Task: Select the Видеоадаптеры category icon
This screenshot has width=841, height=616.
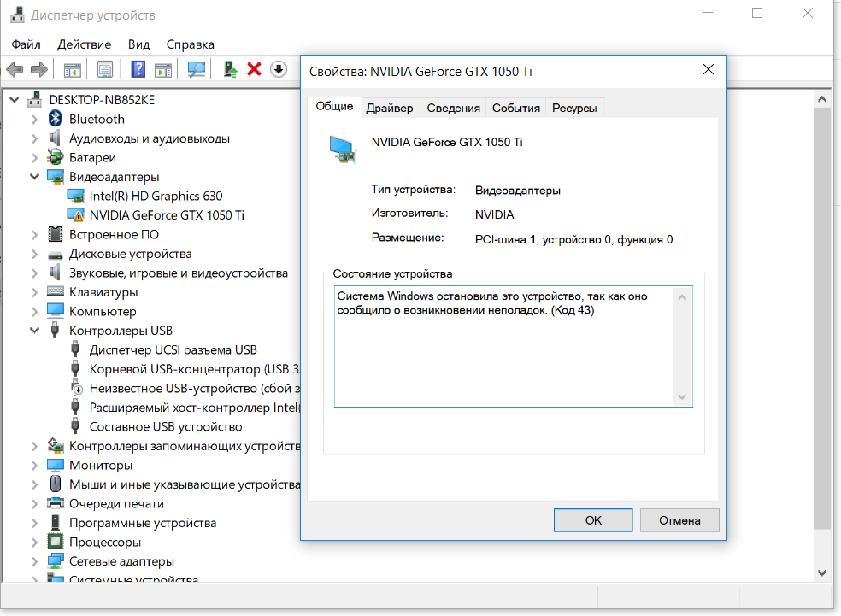Action: click(56, 176)
